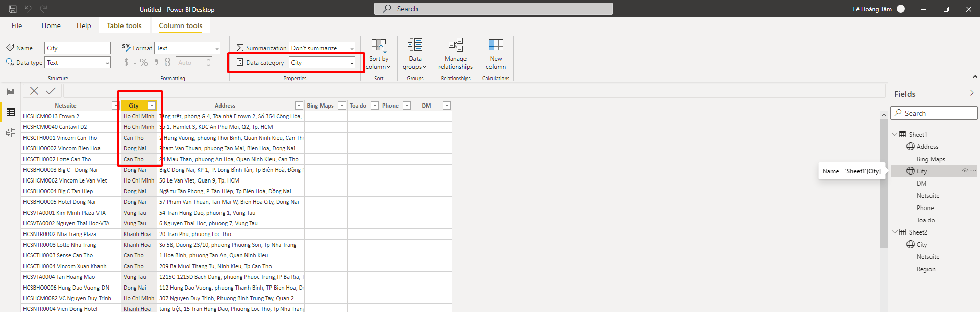Collapse the Fields pane chevron
Image resolution: width=980 pixels, height=312 pixels.
(972, 93)
